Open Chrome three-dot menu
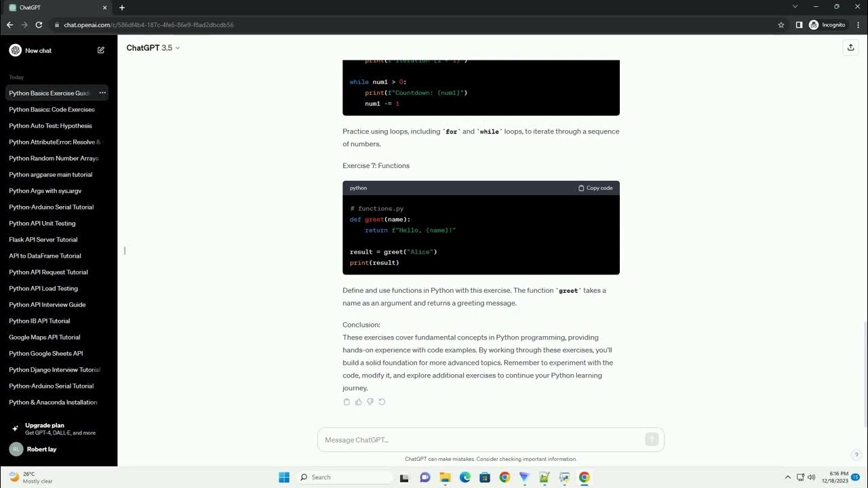Image resolution: width=868 pixels, height=488 pixels. [x=857, y=24]
